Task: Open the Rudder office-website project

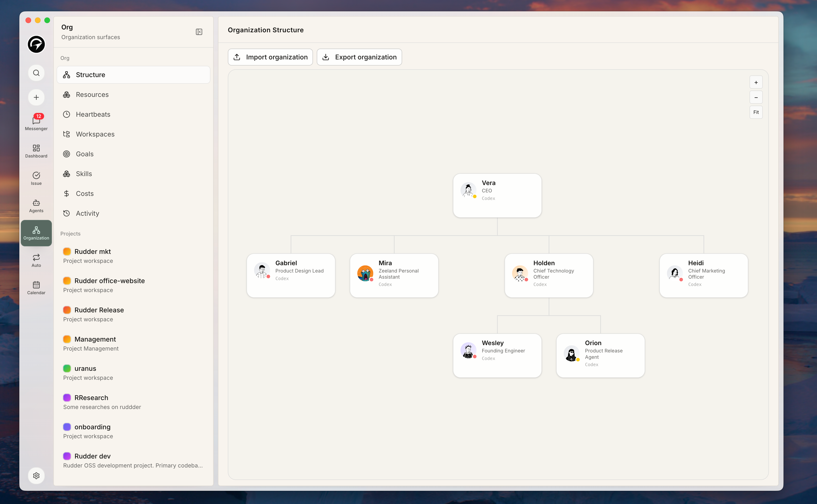Action: click(x=133, y=285)
